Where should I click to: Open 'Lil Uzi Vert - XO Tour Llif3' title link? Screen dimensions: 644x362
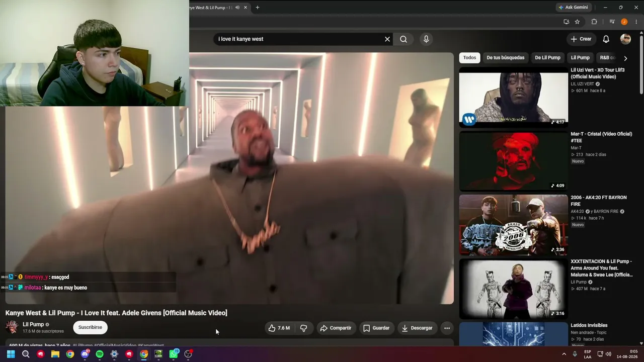(598, 73)
